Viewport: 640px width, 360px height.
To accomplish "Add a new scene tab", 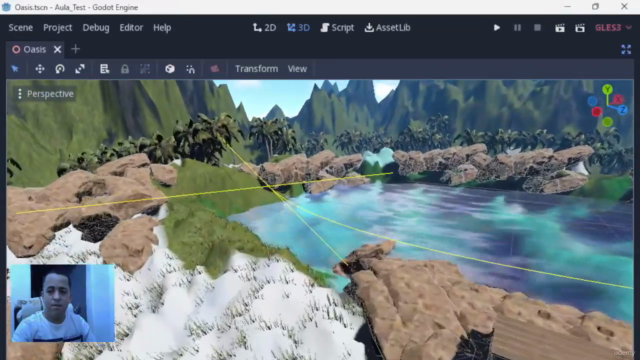I will click(x=76, y=49).
